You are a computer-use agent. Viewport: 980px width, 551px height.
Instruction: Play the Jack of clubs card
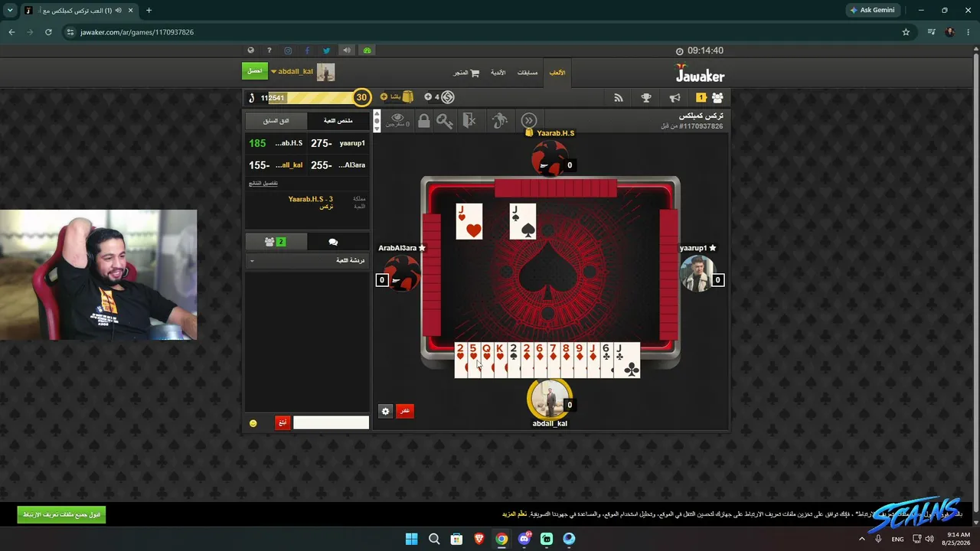(626, 360)
